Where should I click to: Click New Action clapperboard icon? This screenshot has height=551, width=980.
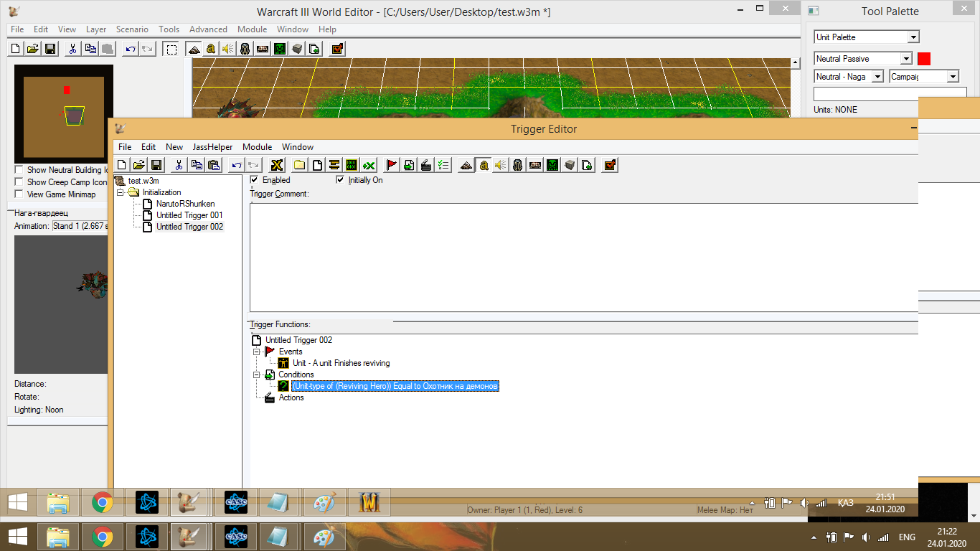point(426,165)
